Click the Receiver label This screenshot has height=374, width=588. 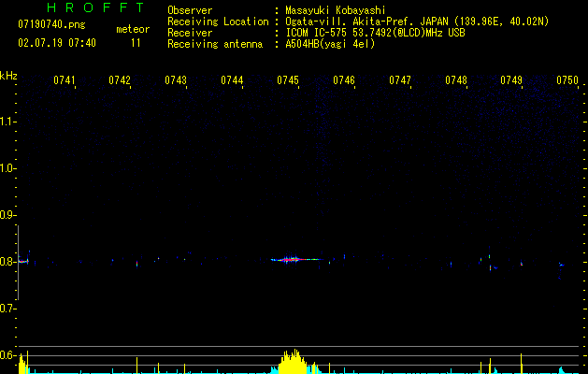tap(190, 33)
